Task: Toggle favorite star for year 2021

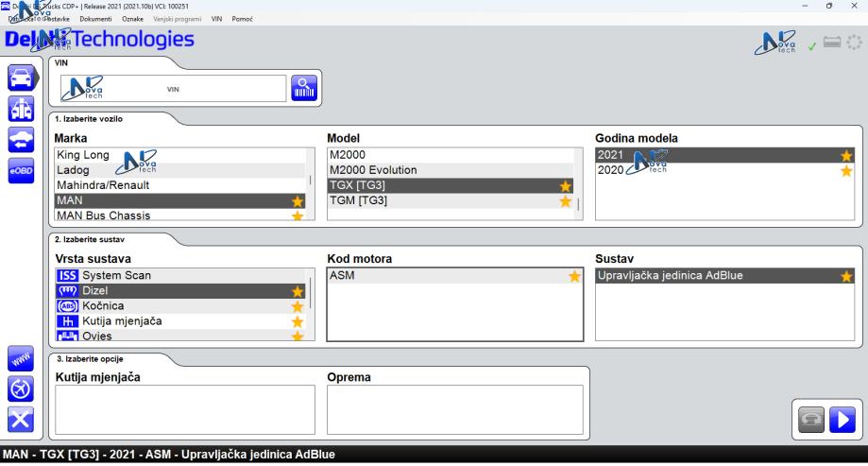Action: pyautogui.click(x=846, y=156)
